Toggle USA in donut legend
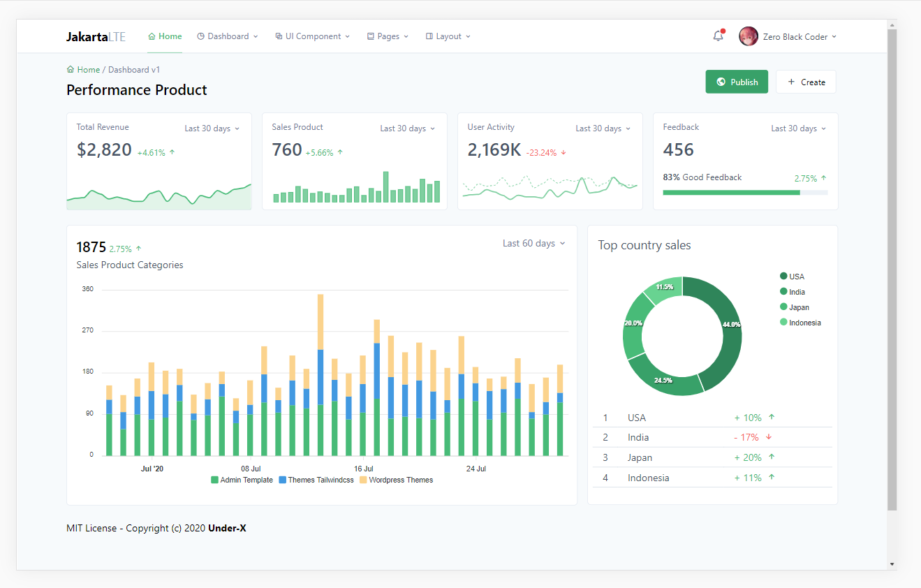The height and width of the screenshot is (588, 921). coord(793,277)
